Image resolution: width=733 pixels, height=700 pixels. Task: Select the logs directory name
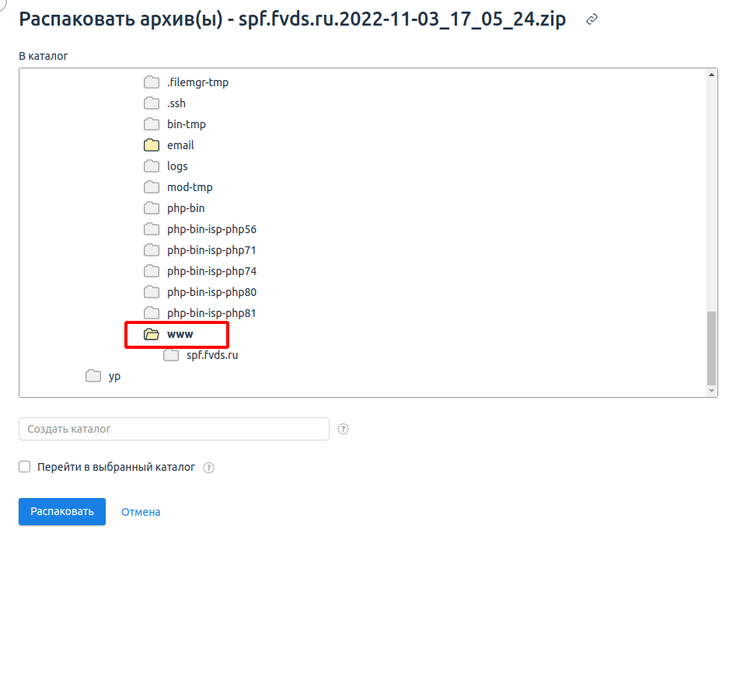point(177,166)
